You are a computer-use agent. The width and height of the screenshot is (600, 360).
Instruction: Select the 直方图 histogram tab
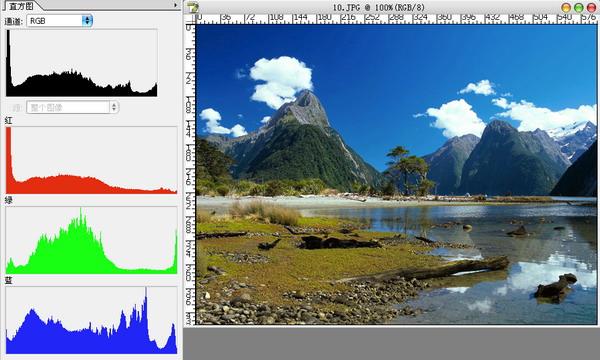[21, 6]
